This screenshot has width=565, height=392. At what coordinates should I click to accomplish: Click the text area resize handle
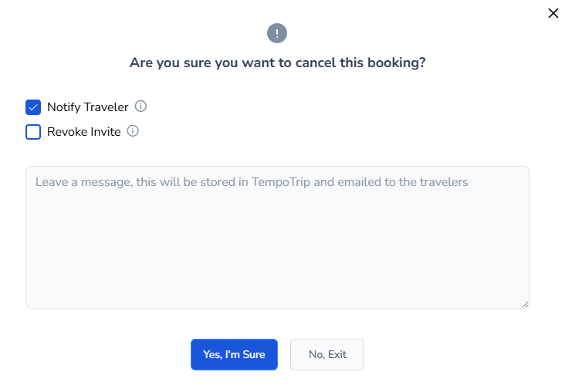[525, 304]
